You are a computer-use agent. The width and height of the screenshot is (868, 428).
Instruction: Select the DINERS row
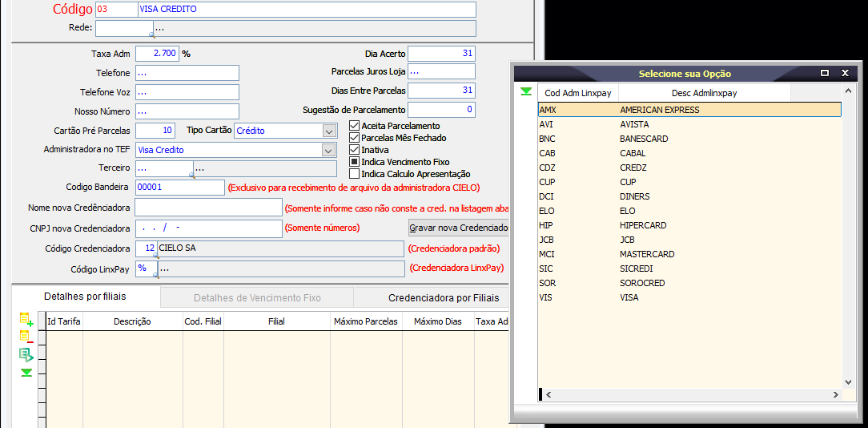689,196
